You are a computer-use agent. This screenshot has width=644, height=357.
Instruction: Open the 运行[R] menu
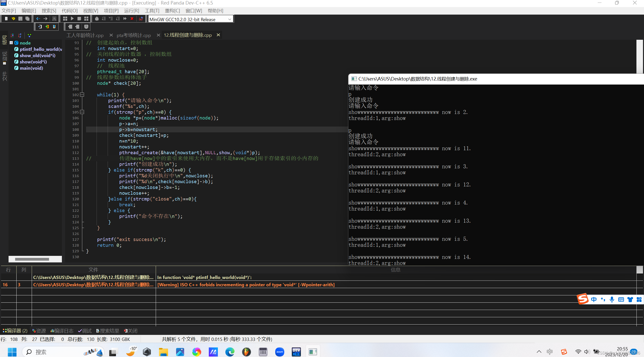(x=131, y=11)
